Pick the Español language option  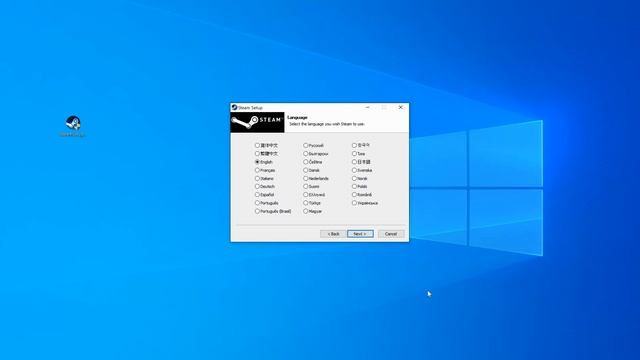[257, 195]
